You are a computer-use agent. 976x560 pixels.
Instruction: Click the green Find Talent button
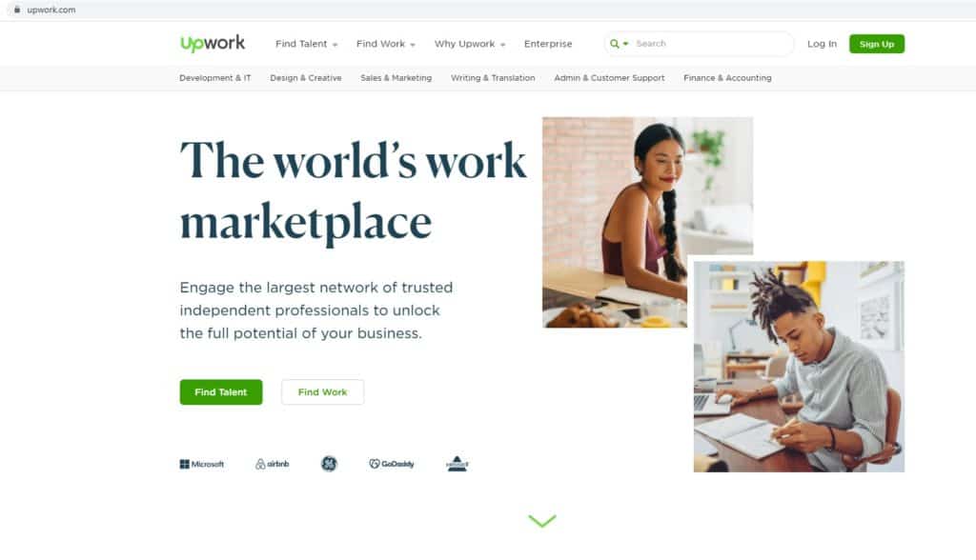221,392
